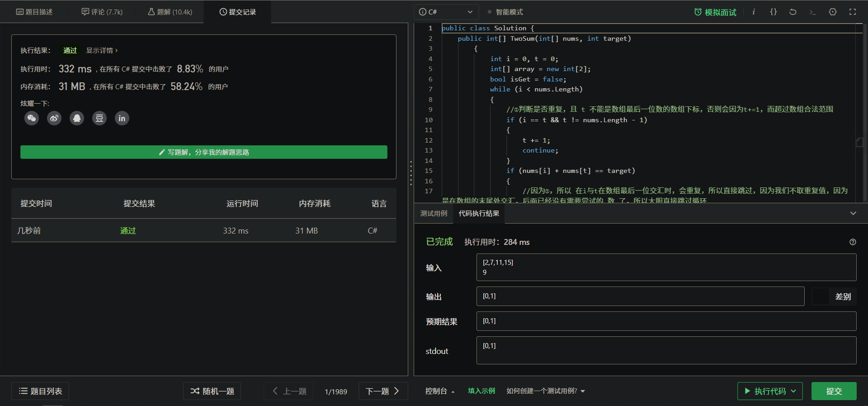Open the terminal shortcuts icon
The width and height of the screenshot is (868, 406).
tap(812, 12)
